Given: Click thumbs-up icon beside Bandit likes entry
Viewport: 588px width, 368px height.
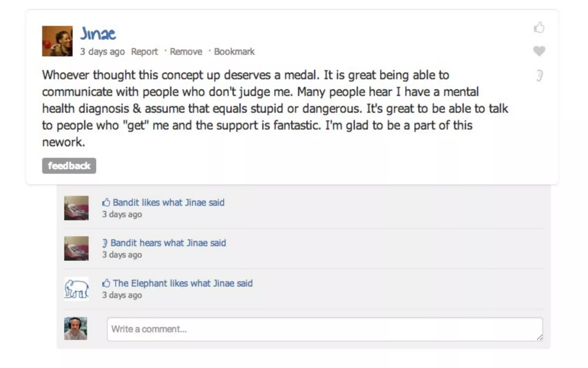Looking at the screenshot, I should click(x=106, y=202).
